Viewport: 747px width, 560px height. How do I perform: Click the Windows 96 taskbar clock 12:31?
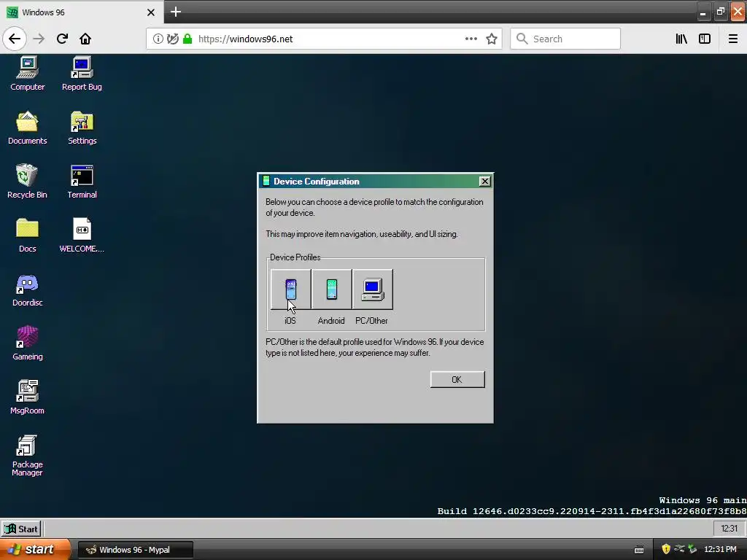[x=729, y=529]
